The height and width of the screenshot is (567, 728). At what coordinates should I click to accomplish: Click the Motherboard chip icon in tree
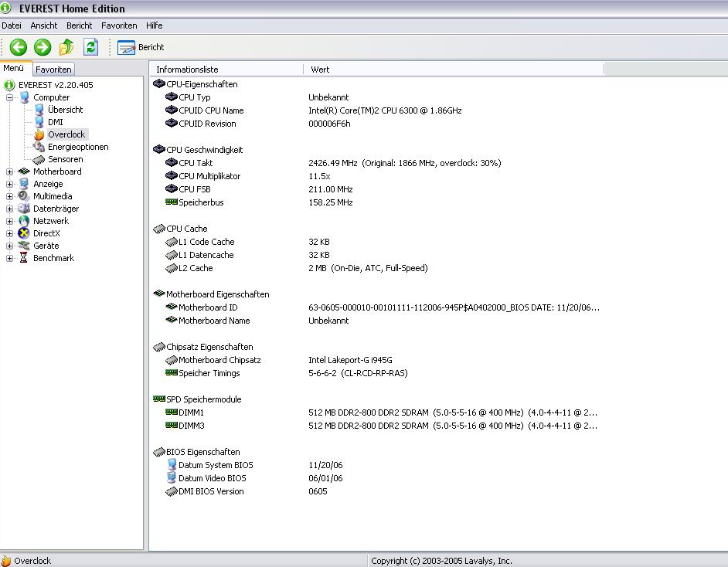click(24, 171)
